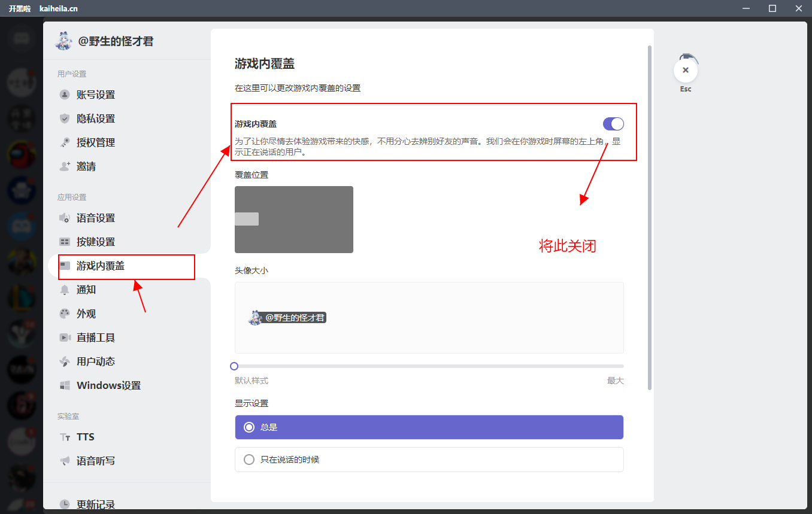
Task: Click the camera icon beside 直播工具
Action: (x=65, y=337)
